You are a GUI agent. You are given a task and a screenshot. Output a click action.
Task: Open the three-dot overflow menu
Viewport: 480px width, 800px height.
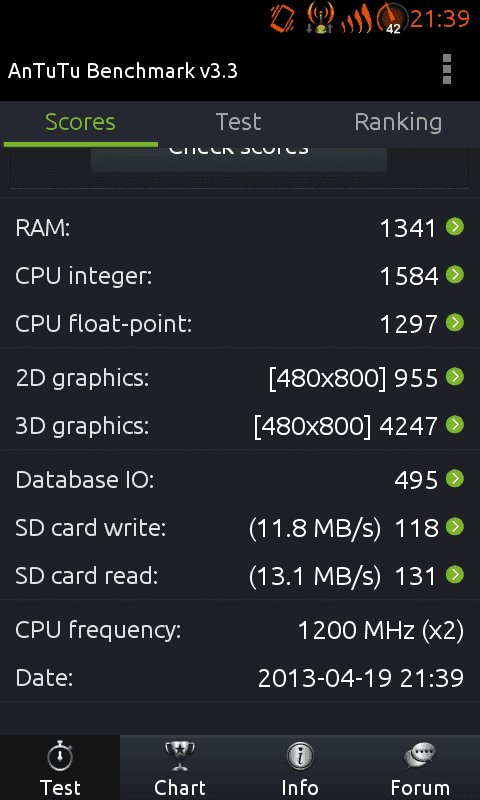[447, 68]
